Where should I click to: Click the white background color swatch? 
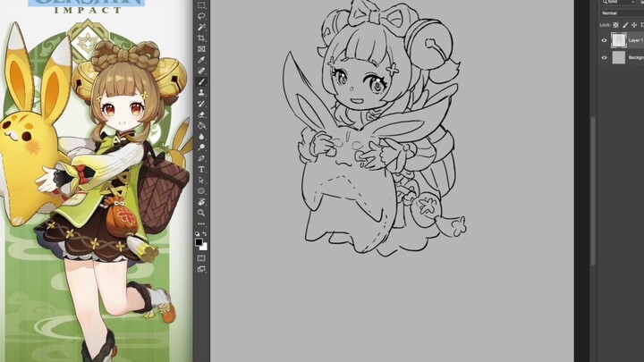coord(205,248)
